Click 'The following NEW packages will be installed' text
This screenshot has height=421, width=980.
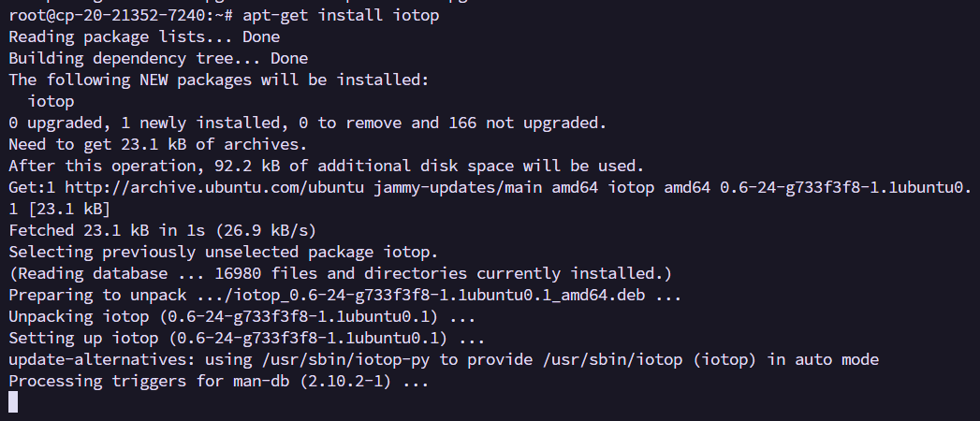tap(218, 80)
